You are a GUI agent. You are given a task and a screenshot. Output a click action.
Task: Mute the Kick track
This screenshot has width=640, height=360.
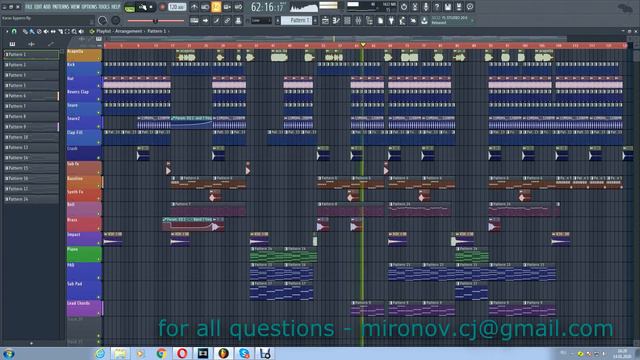(98, 73)
